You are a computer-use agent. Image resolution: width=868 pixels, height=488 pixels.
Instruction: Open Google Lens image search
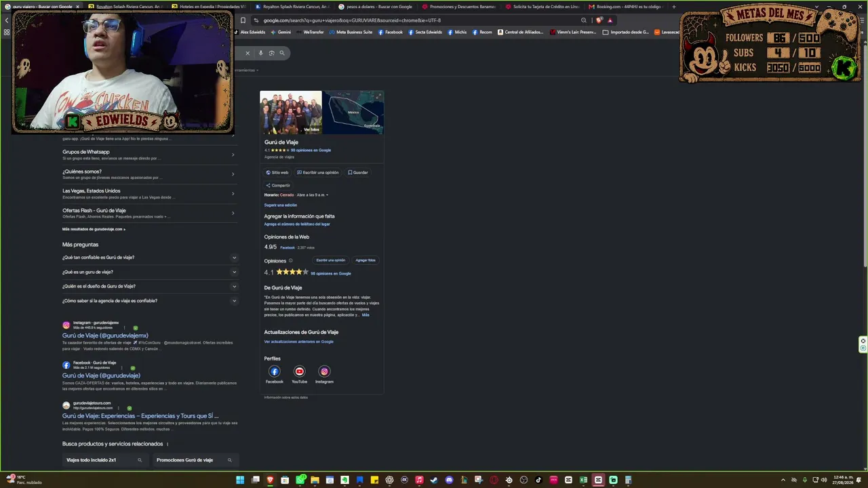click(271, 53)
